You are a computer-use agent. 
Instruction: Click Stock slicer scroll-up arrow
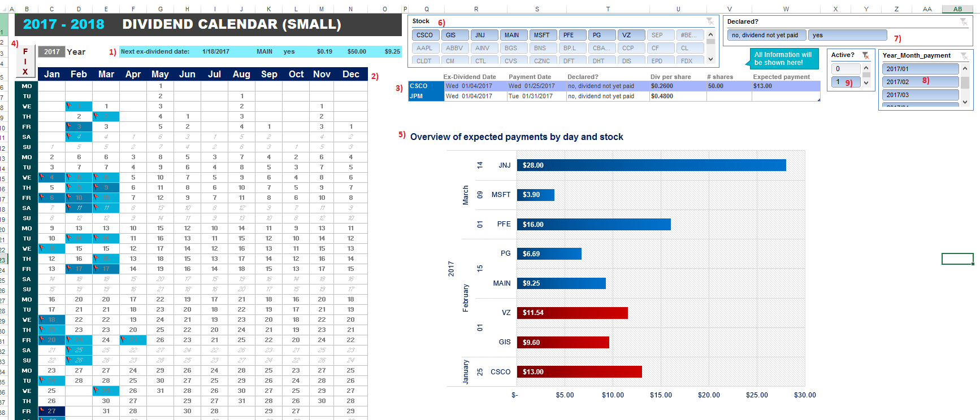coord(710,34)
